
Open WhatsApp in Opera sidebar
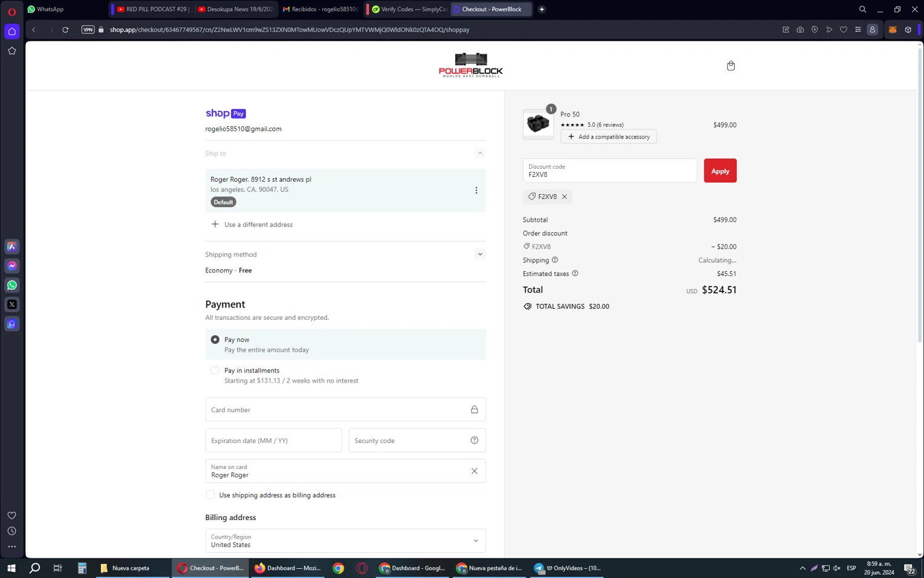12,285
